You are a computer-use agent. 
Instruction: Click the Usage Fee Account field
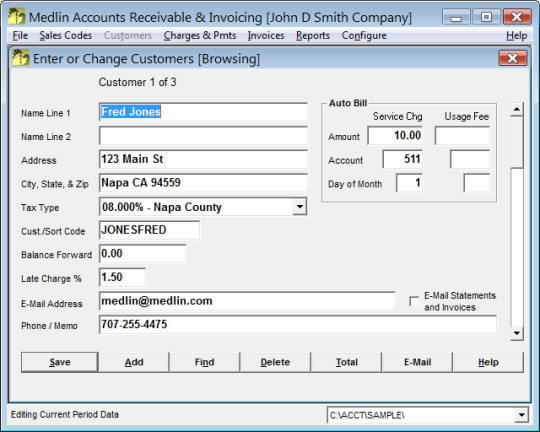click(x=470, y=159)
